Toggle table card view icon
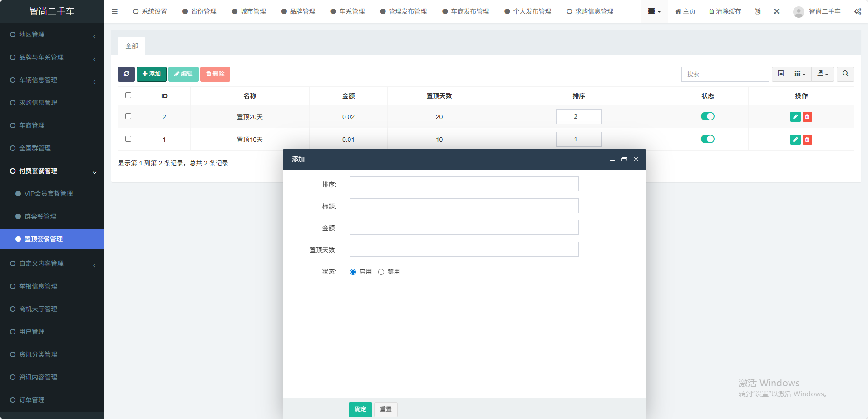Viewport: 868px width, 419px height. [780, 74]
